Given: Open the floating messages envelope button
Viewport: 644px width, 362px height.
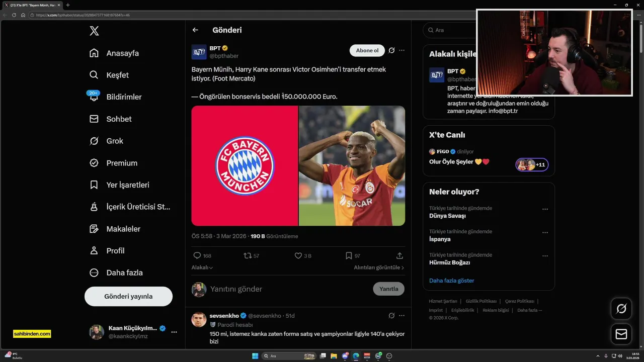Looking at the screenshot, I should (621, 334).
